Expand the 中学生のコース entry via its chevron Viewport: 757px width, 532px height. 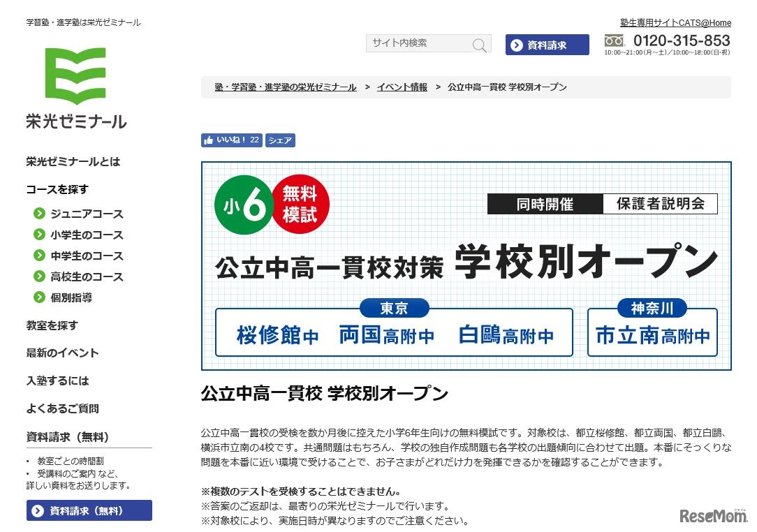pyautogui.click(x=40, y=256)
